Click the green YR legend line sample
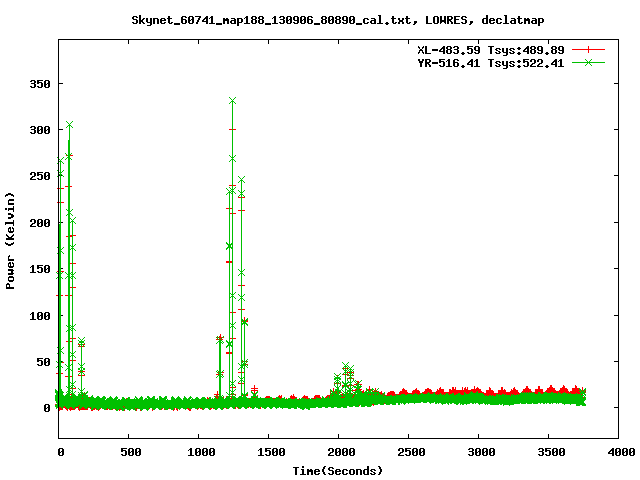The width and height of the screenshot is (640, 480). tap(588, 62)
